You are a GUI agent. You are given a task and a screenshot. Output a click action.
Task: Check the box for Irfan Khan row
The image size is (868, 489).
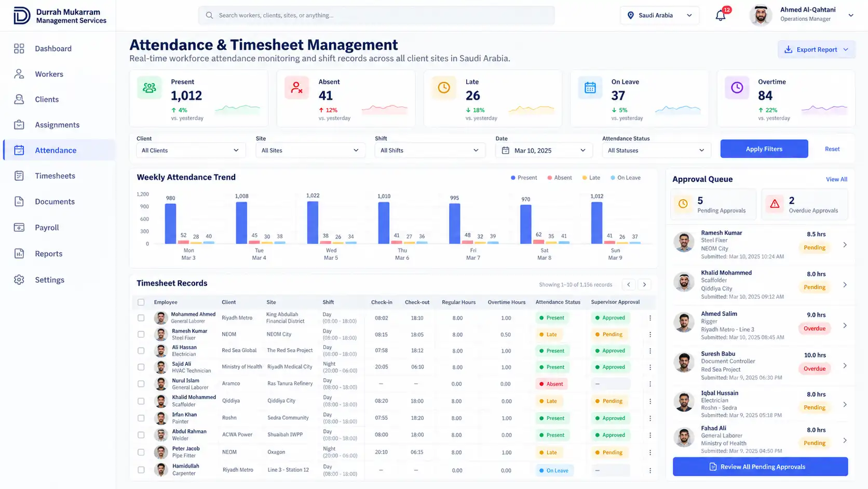click(x=141, y=418)
